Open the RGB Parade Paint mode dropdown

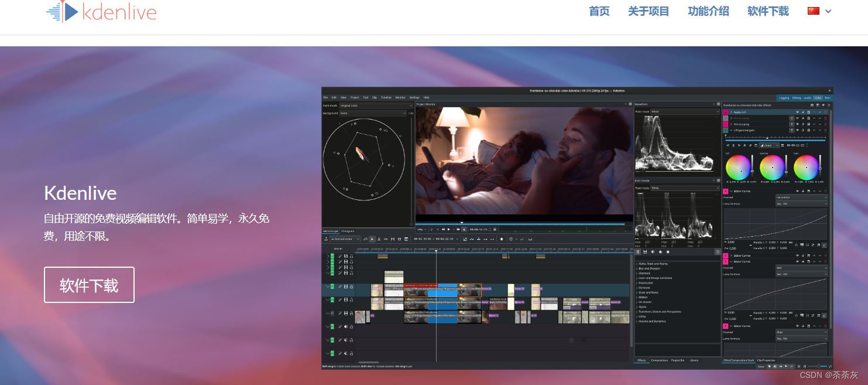(x=685, y=188)
